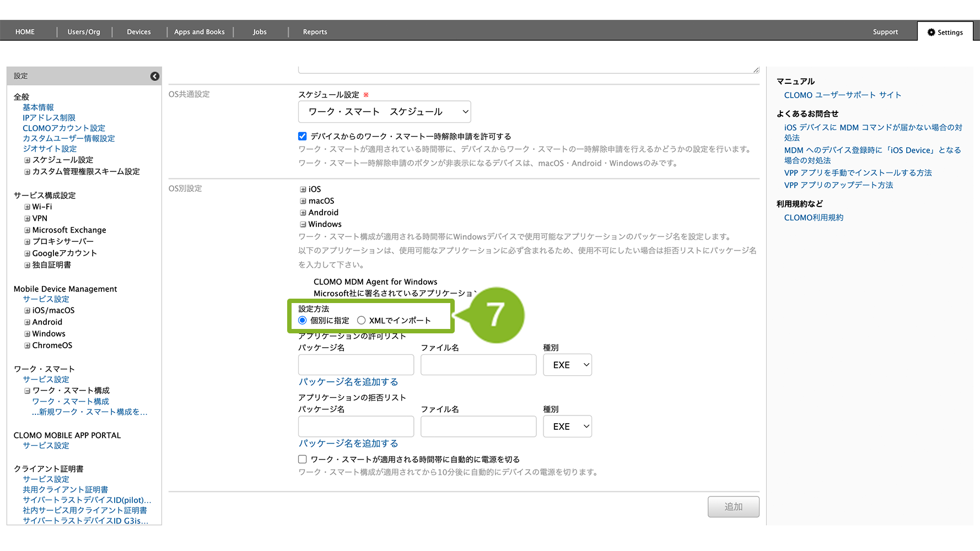Viewport: 980px width, 551px height.
Task: Open Settings via the gear icon
Action: tap(931, 33)
